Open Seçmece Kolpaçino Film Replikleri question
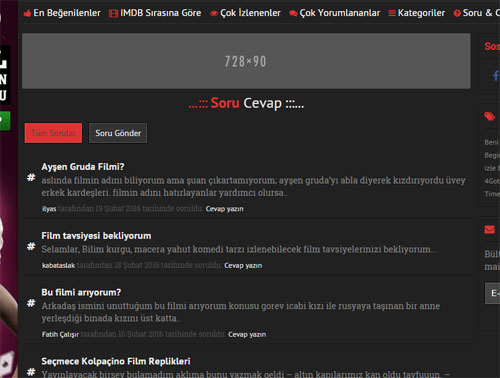 coord(116,361)
